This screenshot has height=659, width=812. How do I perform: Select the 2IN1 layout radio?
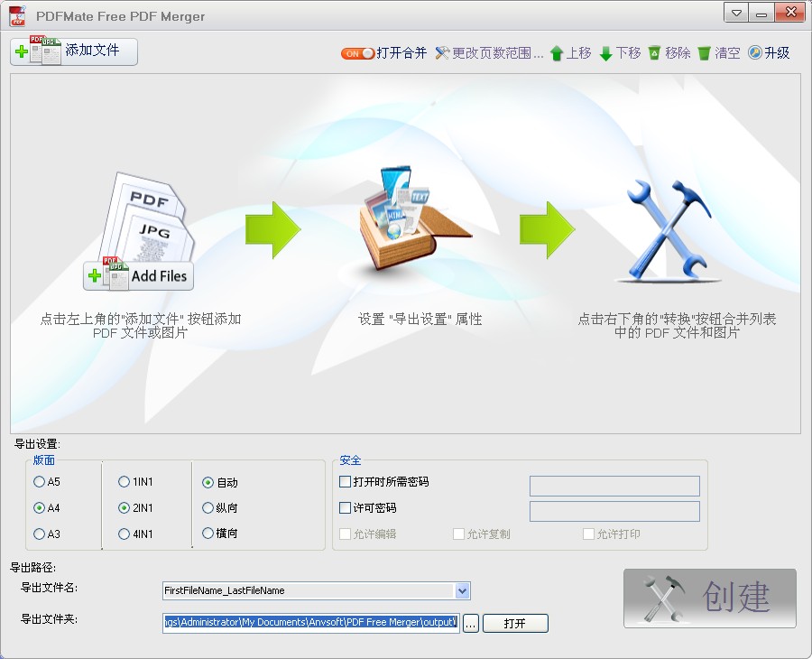click(124, 507)
